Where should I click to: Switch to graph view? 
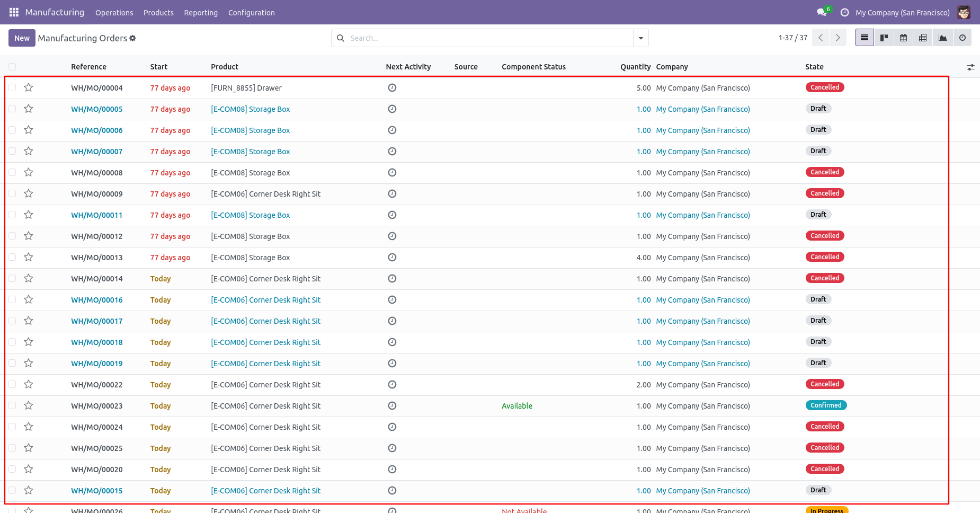tap(943, 38)
